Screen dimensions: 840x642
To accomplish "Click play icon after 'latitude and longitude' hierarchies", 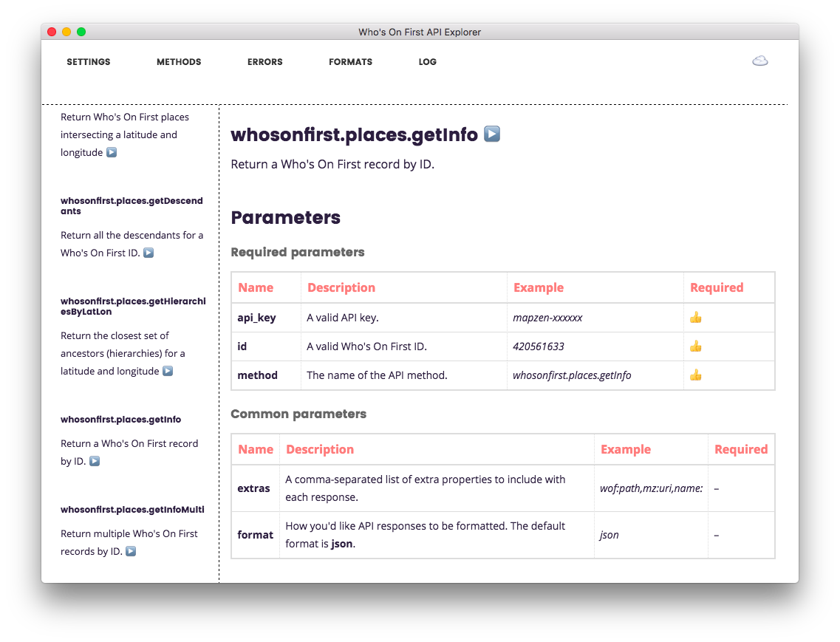I will coord(168,371).
